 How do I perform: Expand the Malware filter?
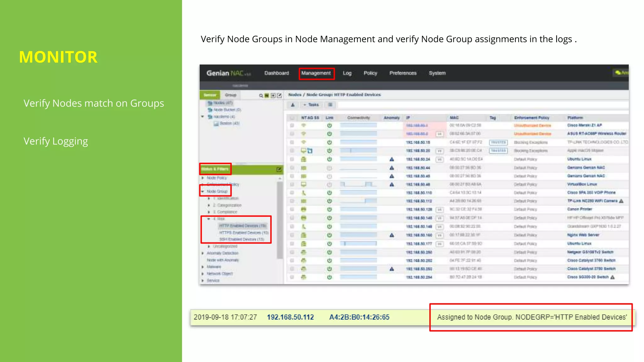click(x=203, y=267)
